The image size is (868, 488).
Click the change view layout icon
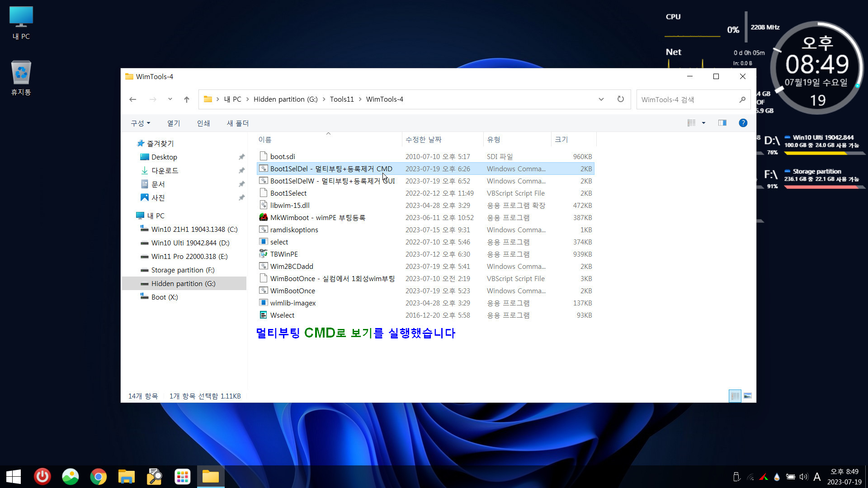pos(691,123)
